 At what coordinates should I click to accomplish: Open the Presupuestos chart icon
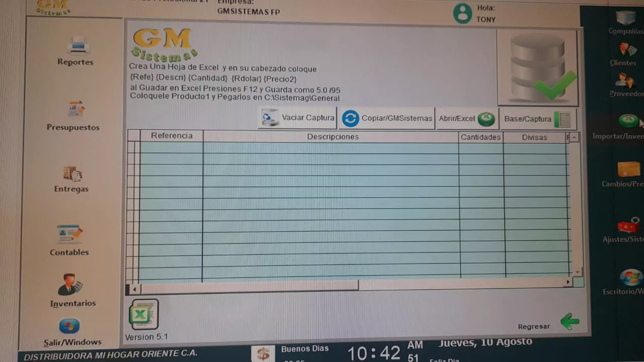coord(76,110)
